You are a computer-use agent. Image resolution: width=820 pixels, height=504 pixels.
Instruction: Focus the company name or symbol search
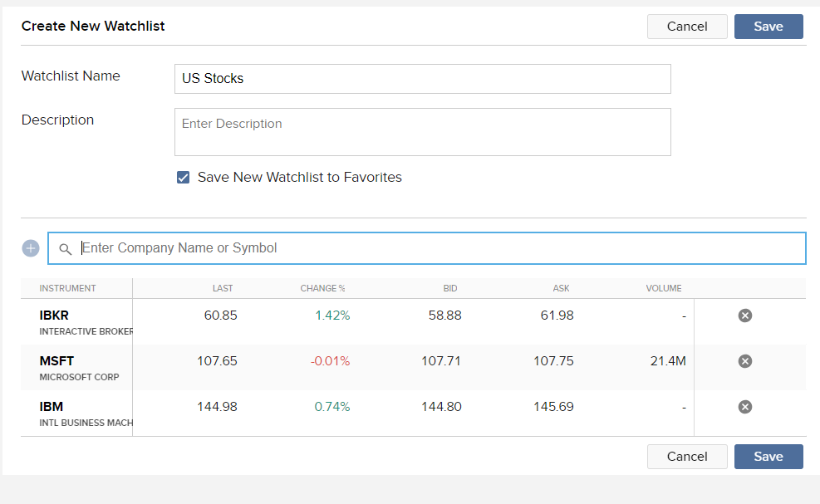tap(440, 248)
